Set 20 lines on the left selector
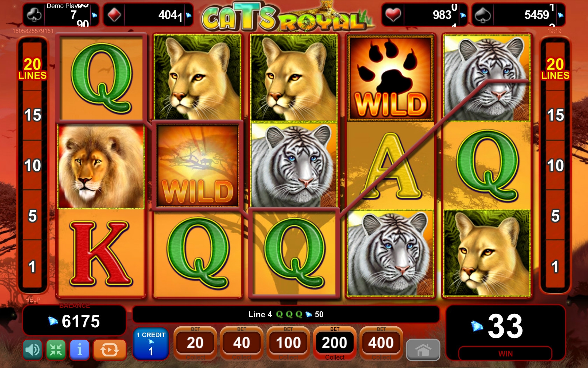 click(x=33, y=68)
